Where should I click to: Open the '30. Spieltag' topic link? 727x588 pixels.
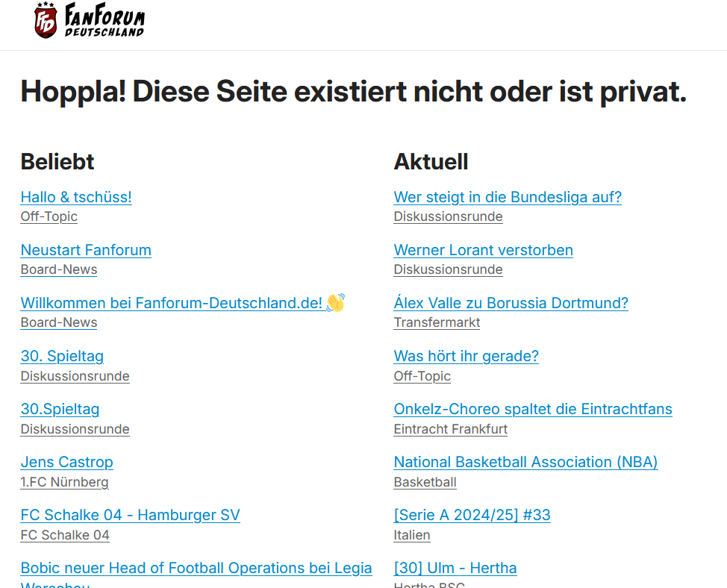pyautogui.click(x=62, y=356)
